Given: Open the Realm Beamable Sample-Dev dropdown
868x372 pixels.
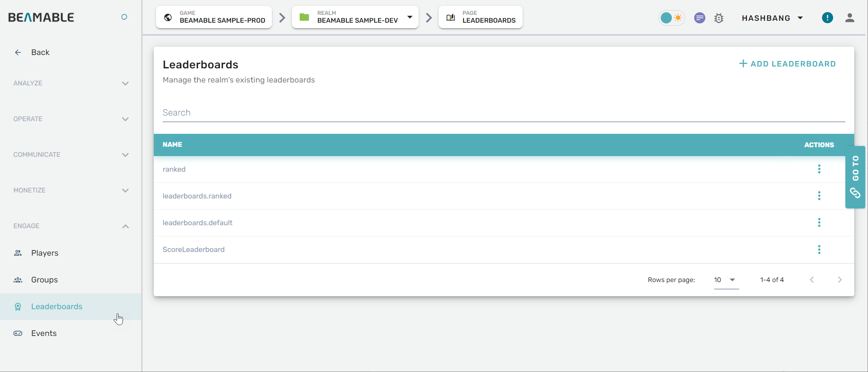Looking at the screenshot, I should coord(410,17).
